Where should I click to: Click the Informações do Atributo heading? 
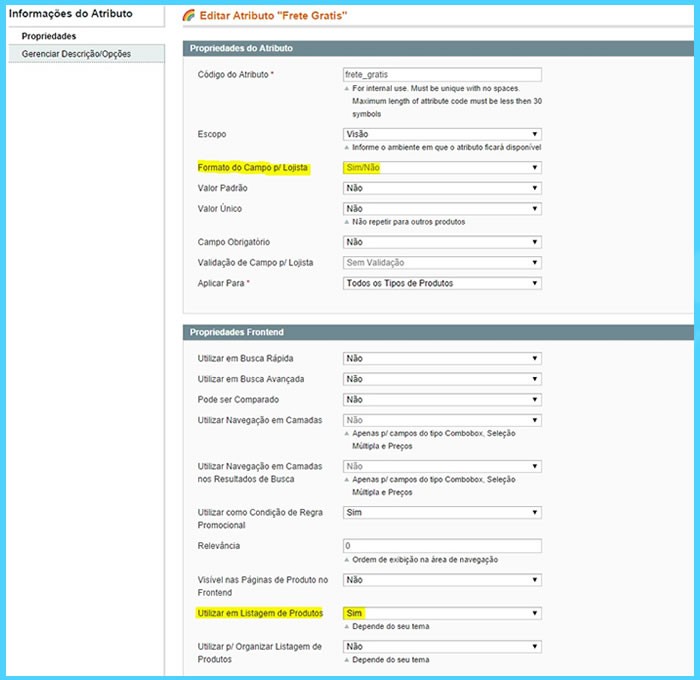point(71,14)
